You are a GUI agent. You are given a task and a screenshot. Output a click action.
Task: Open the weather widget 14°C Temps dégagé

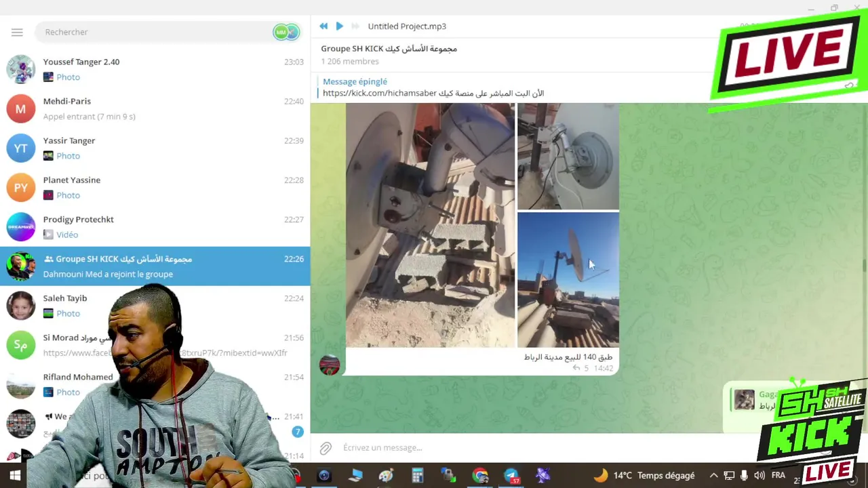644,475
